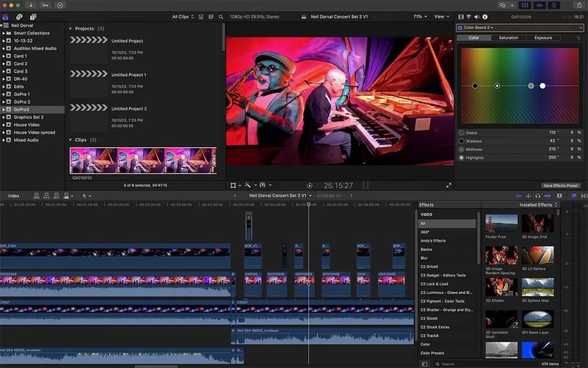588x368 pixels.
Task: Select the Color Presets effects category
Action: coord(432,353)
